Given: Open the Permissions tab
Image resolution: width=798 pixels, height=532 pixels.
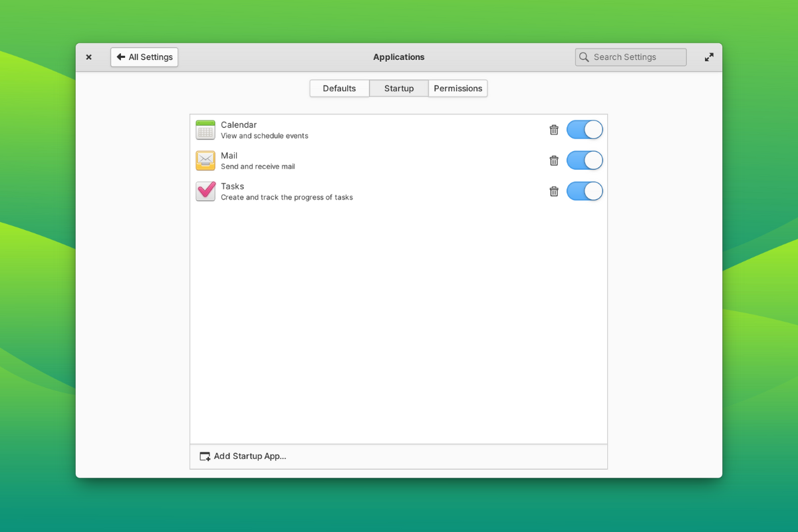Looking at the screenshot, I should [x=458, y=88].
